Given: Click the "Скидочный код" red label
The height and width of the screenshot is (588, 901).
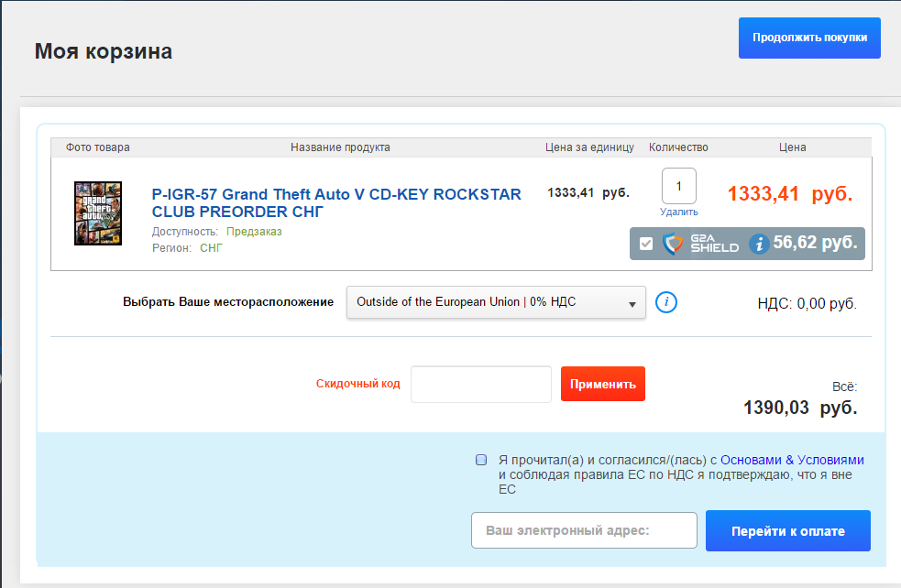Looking at the screenshot, I should click(357, 384).
